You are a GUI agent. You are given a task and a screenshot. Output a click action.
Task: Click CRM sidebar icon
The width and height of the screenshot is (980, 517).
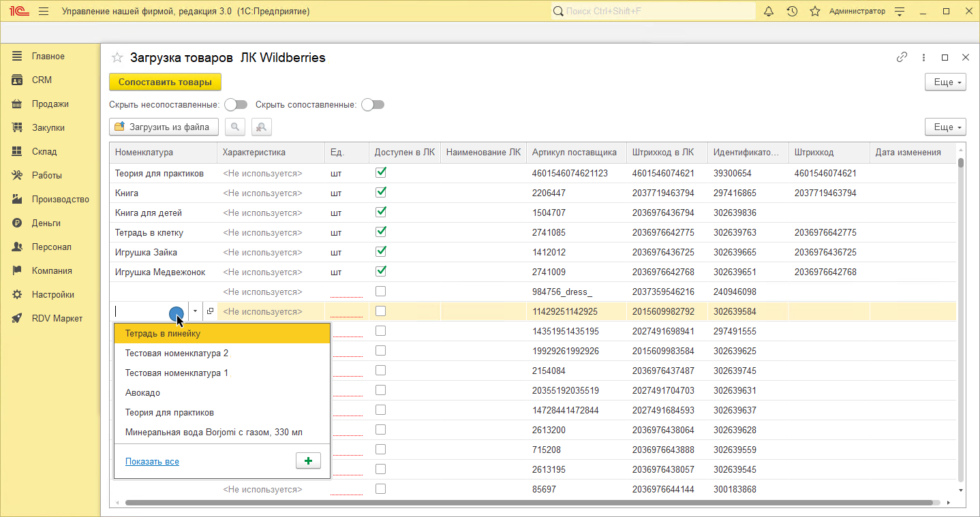(17, 80)
